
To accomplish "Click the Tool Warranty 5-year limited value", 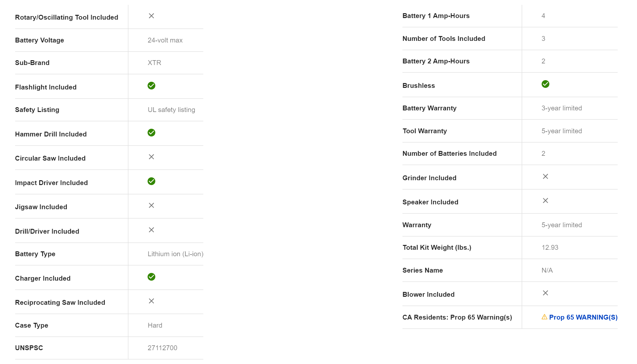I will [x=562, y=131].
